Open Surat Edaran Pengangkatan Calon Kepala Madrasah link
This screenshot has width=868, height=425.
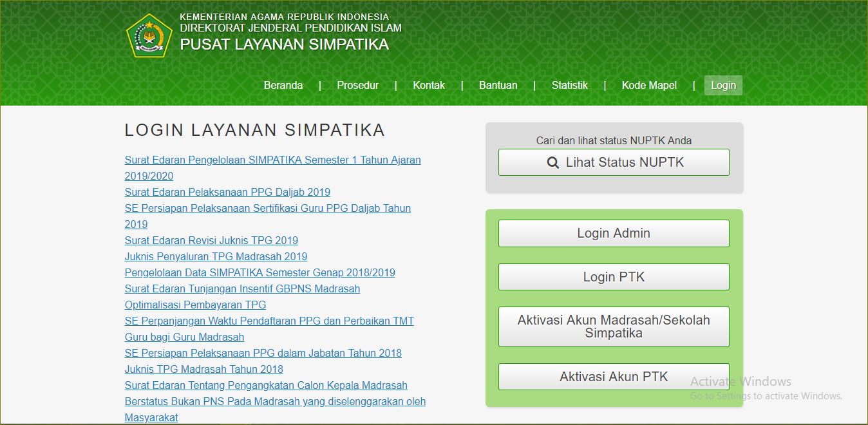coord(275,401)
